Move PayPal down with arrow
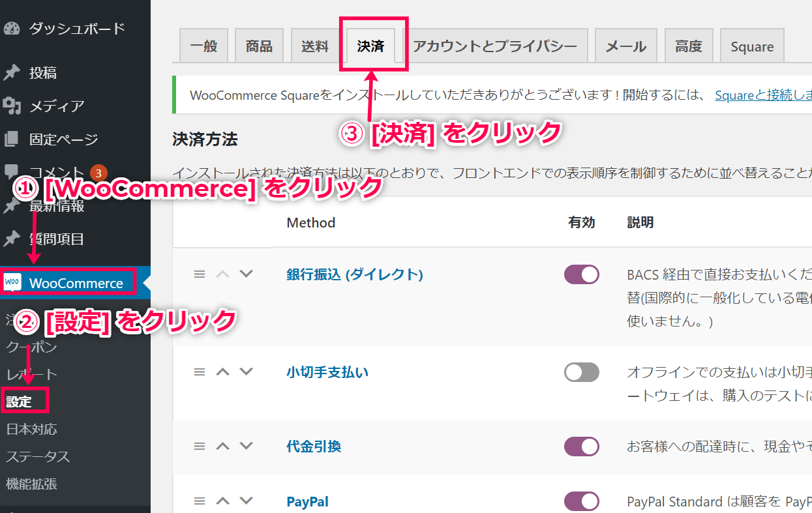Screen dimensions: 812x513 [x=246, y=501]
